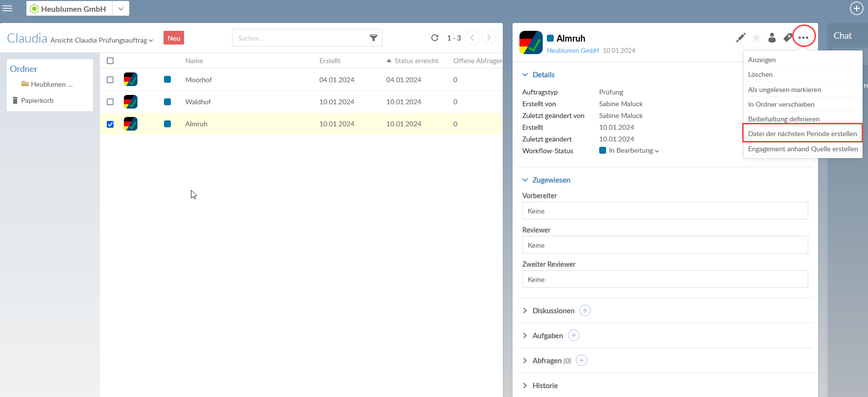Open the more options ellipsis menu
This screenshot has width=868, height=397.
click(803, 37)
